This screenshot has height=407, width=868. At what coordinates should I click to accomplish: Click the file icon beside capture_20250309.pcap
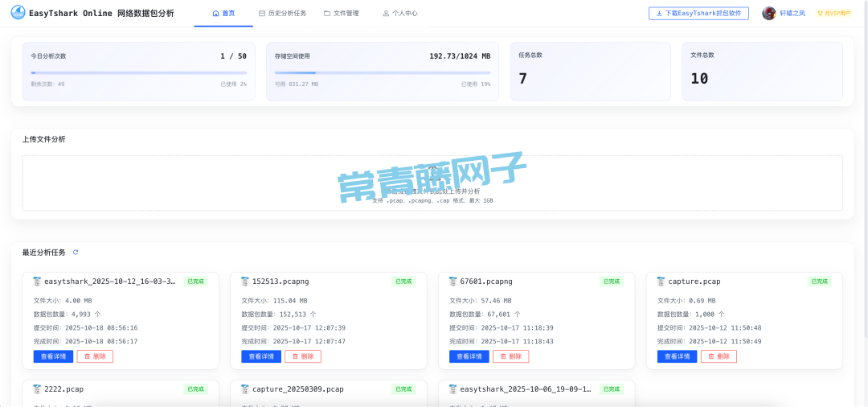point(245,389)
